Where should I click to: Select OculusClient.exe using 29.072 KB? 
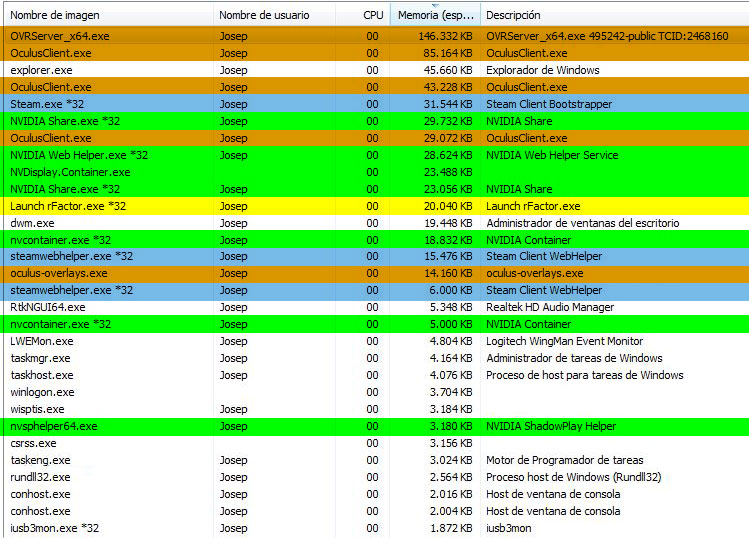(376, 138)
